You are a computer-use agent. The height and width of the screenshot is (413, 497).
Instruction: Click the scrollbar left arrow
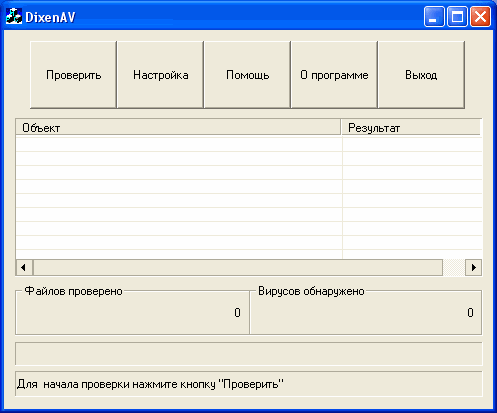pyautogui.click(x=24, y=267)
